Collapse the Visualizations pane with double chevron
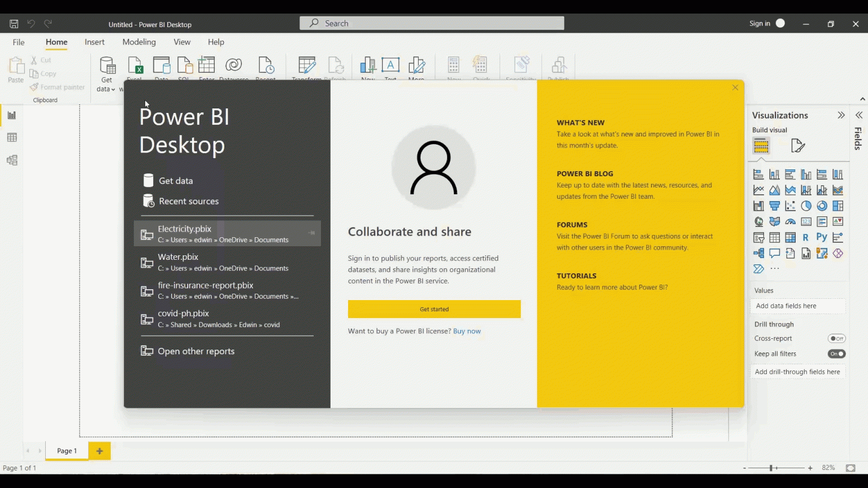 841,115
